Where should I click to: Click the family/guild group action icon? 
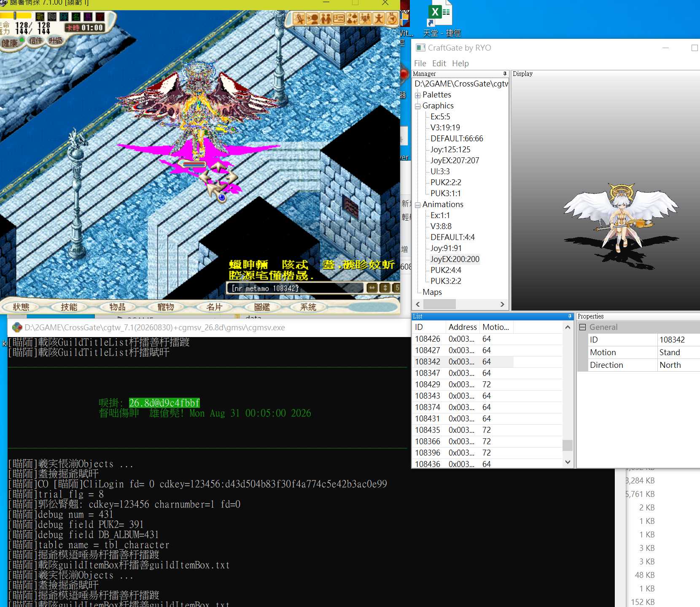point(366,19)
